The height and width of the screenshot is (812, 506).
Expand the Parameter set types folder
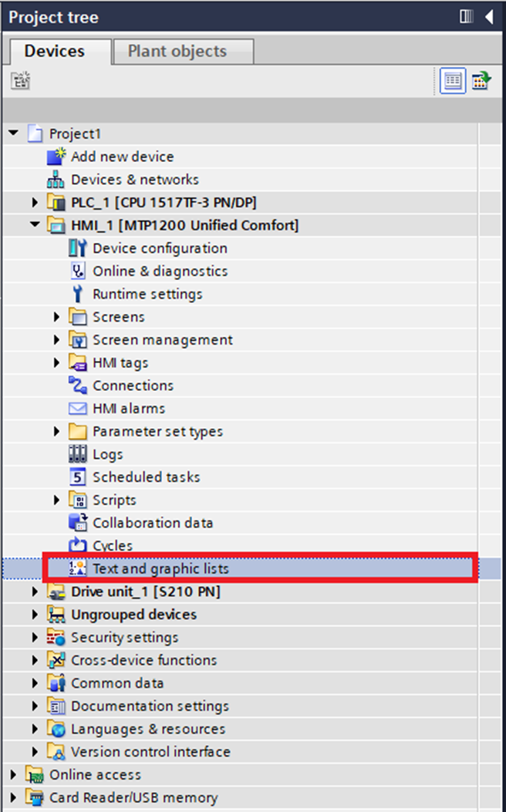coord(56,431)
